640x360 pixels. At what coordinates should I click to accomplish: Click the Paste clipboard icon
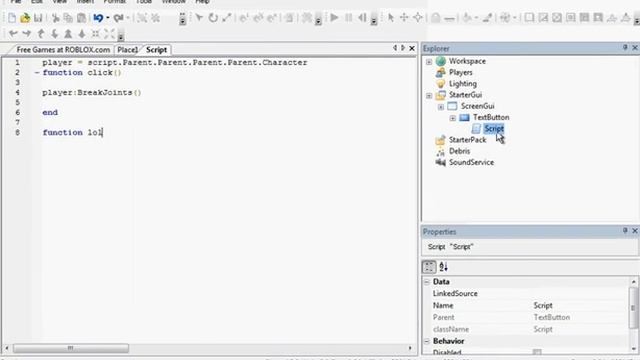click(82, 18)
